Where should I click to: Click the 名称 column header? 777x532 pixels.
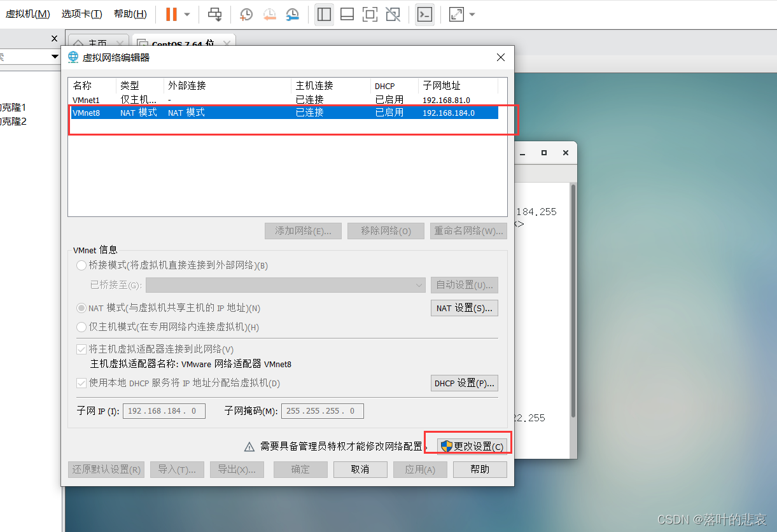tap(92, 85)
